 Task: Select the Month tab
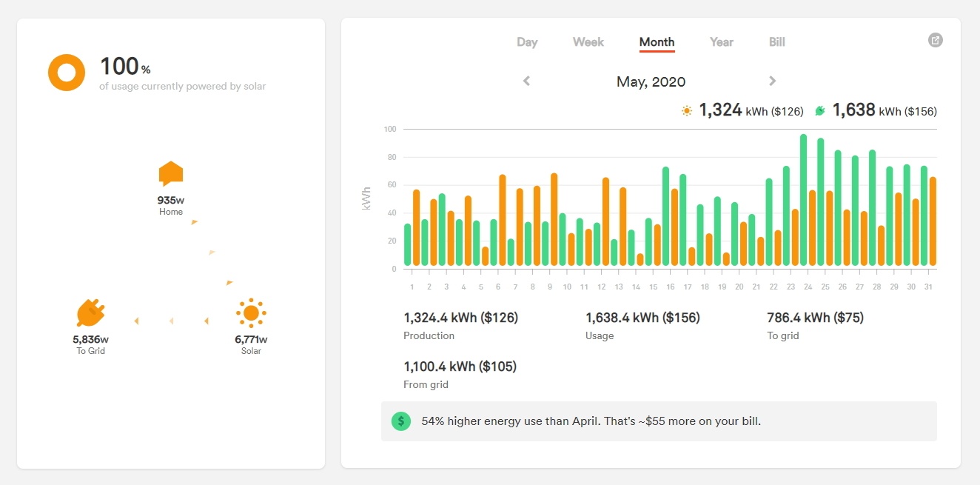pyautogui.click(x=657, y=42)
